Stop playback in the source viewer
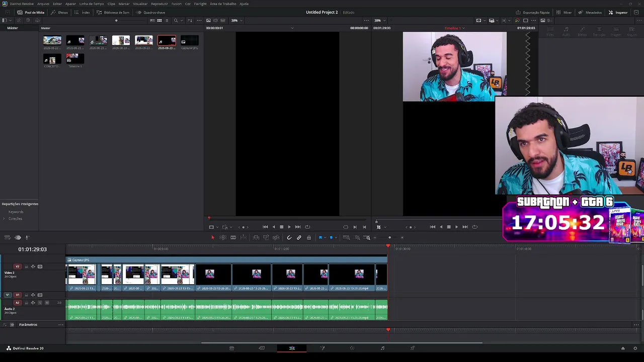Viewport: 644px width, 362px height. (281, 227)
